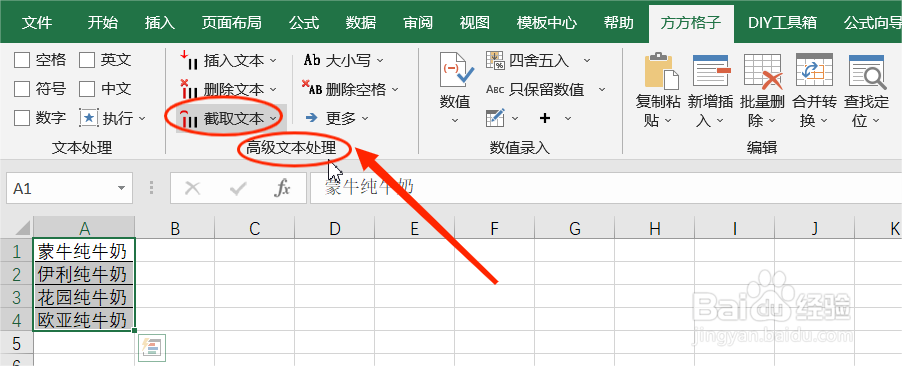
Task: Click the 新增插入 icon
Action: coord(711,70)
